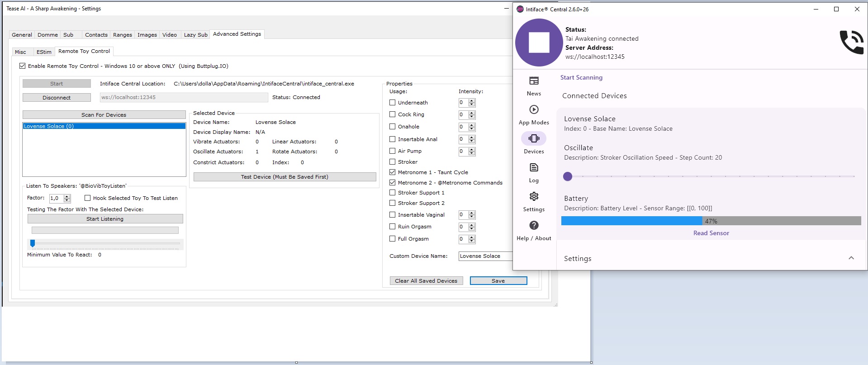
Task: Toggle Enable Remote Toy Control checkbox
Action: 22,66
